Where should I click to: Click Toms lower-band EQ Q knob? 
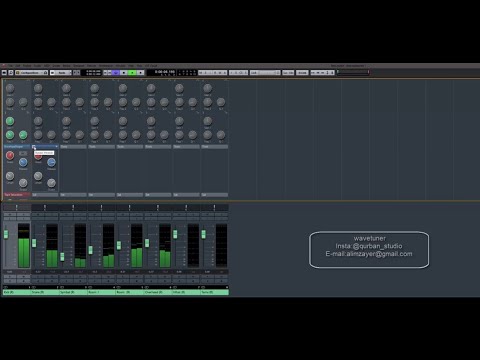(221, 135)
